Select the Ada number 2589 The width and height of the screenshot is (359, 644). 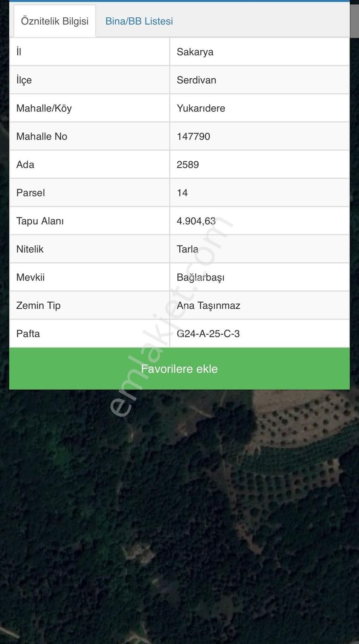coord(188,164)
